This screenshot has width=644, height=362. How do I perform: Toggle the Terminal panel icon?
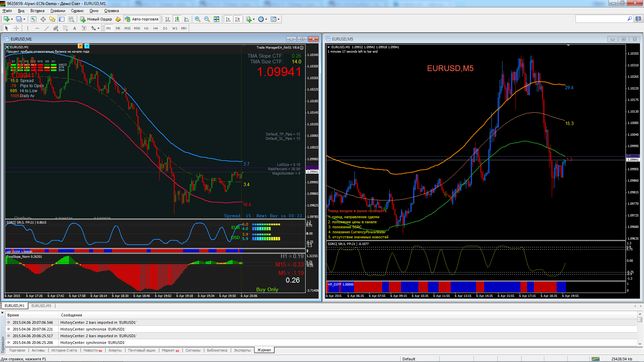(x=62, y=19)
